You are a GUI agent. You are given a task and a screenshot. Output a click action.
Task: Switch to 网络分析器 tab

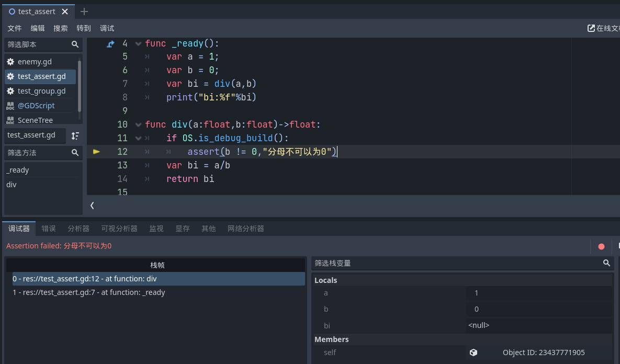245,229
